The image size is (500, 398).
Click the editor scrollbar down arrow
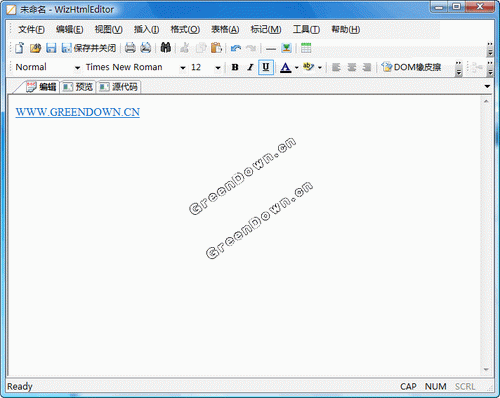coord(486,369)
